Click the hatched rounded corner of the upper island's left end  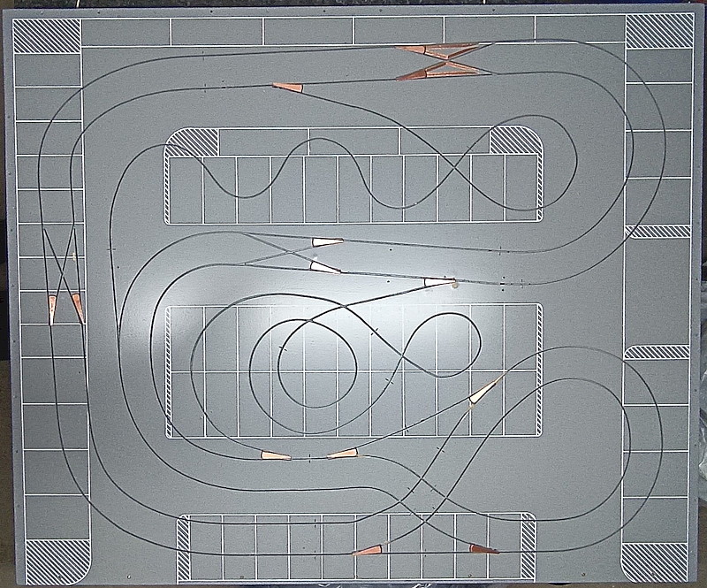[x=193, y=142]
